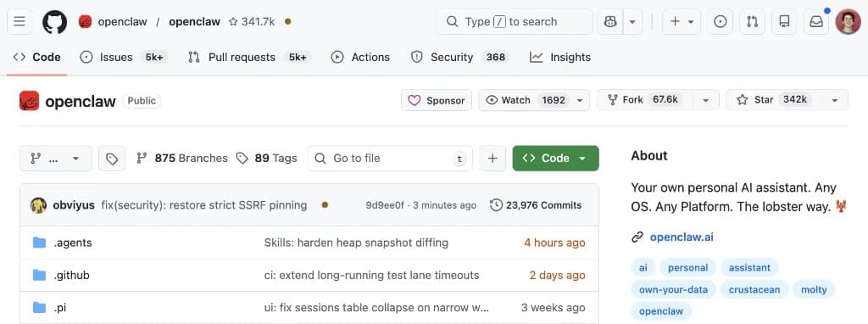
Task: Select the crustacean topic tag
Action: [754, 289]
